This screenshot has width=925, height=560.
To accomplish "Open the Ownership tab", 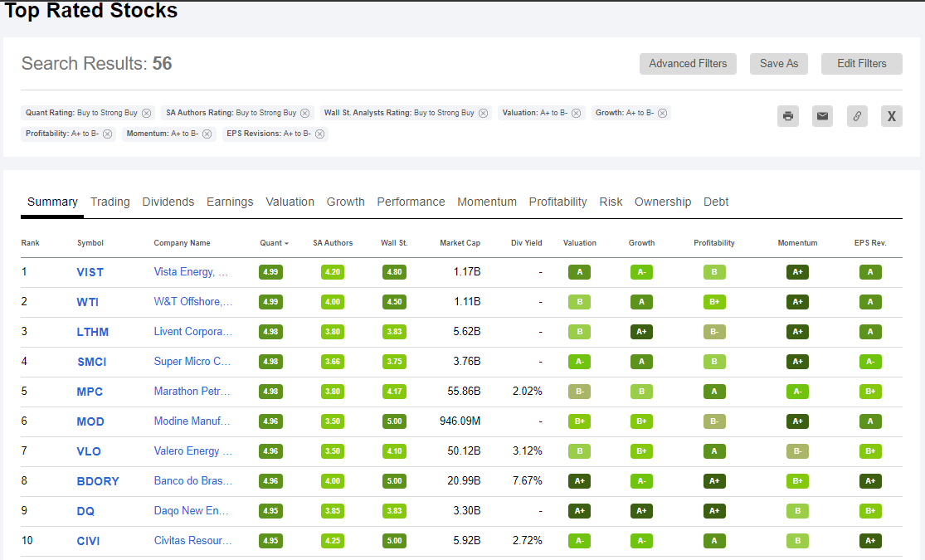I will click(663, 202).
